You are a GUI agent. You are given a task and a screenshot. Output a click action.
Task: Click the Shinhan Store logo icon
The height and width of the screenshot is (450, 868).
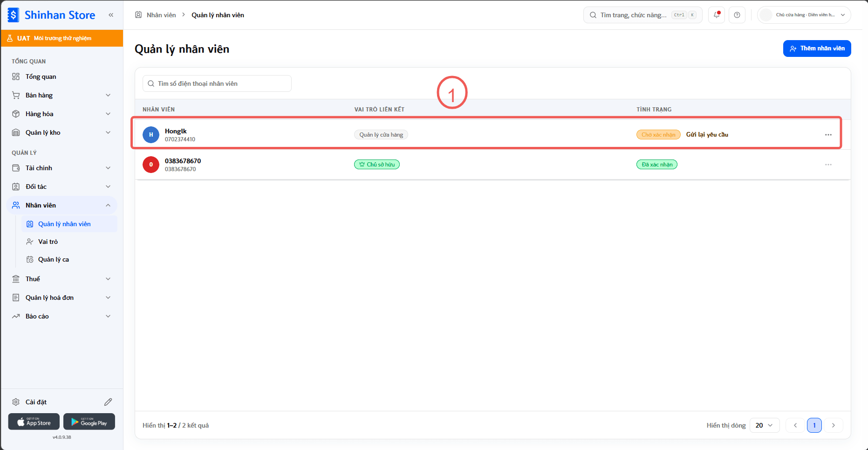click(x=13, y=15)
